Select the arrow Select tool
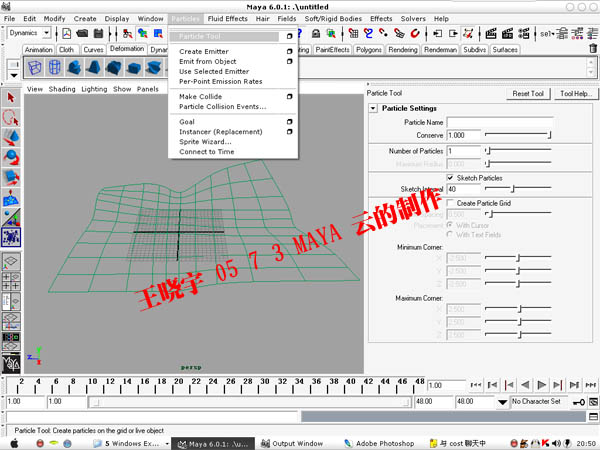600x450 pixels. (x=11, y=98)
